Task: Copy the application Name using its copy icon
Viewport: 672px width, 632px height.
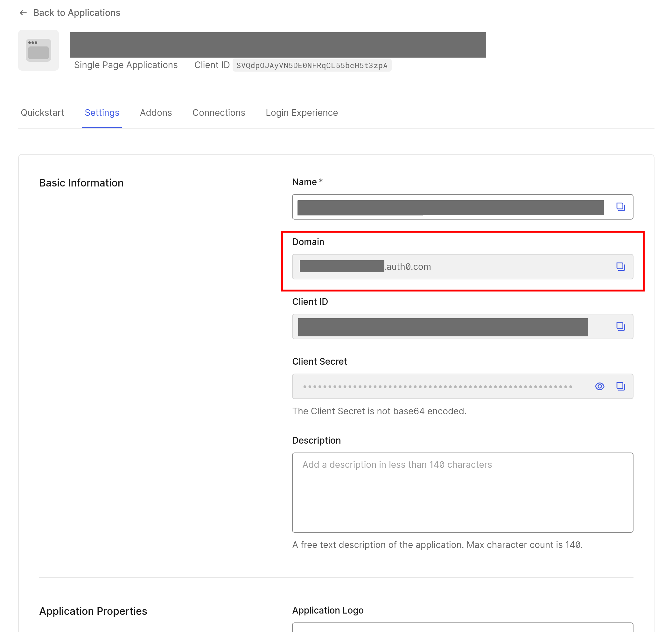Action: click(x=621, y=207)
